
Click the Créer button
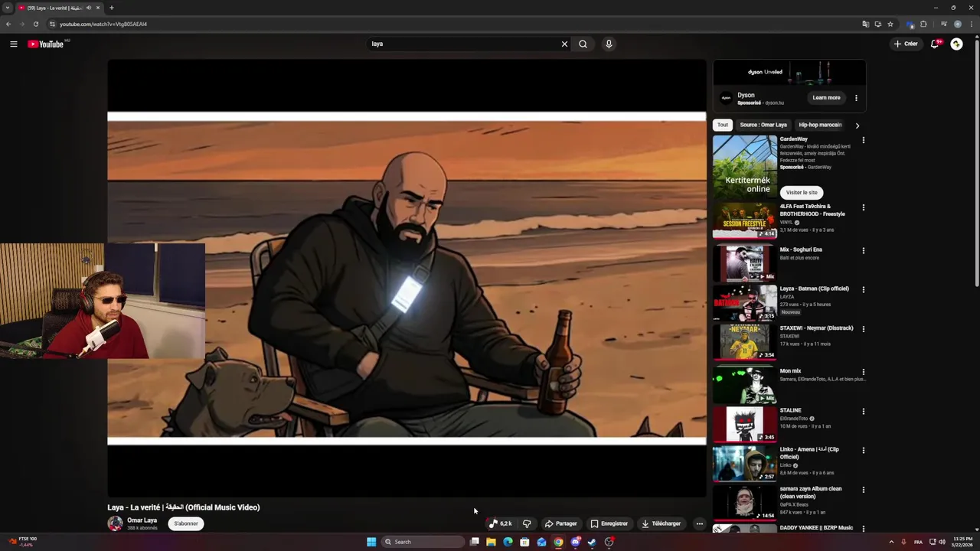click(x=906, y=44)
